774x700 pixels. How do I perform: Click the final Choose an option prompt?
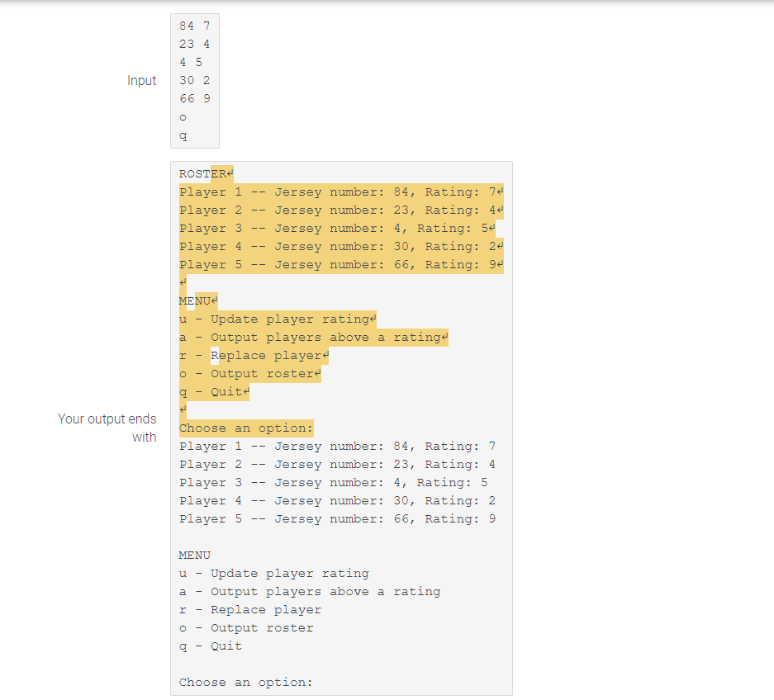(244, 682)
